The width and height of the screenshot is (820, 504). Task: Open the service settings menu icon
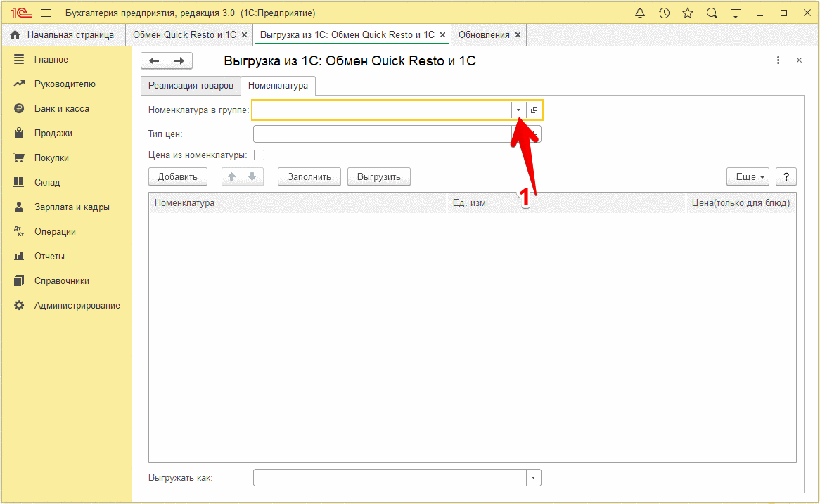point(736,13)
